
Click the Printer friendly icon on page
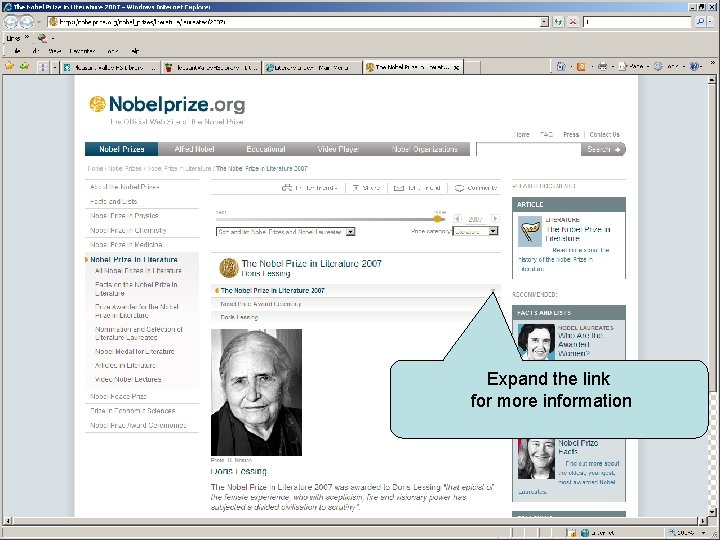point(287,188)
